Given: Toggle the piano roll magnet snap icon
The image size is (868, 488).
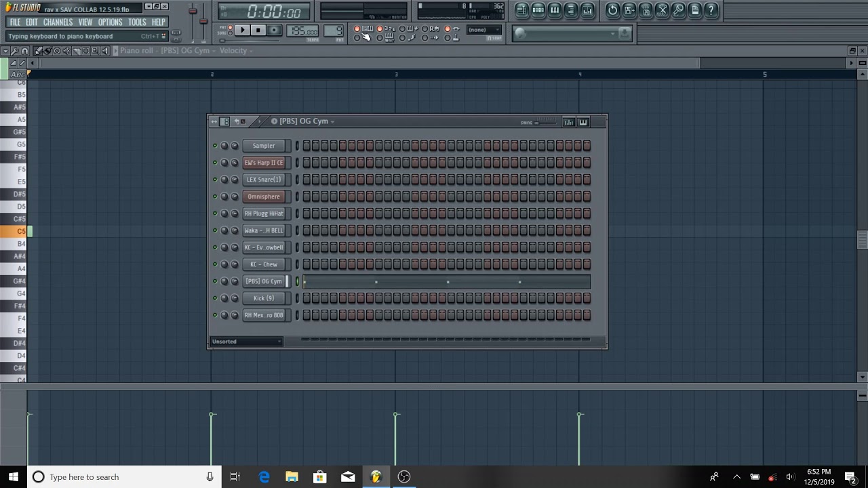Looking at the screenshot, I should click(x=24, y=51).
